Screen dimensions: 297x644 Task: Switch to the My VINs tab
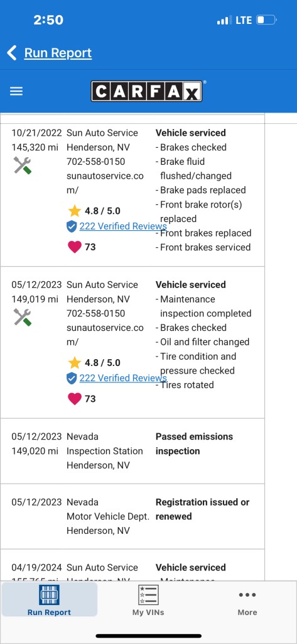[x=148, y=600]
